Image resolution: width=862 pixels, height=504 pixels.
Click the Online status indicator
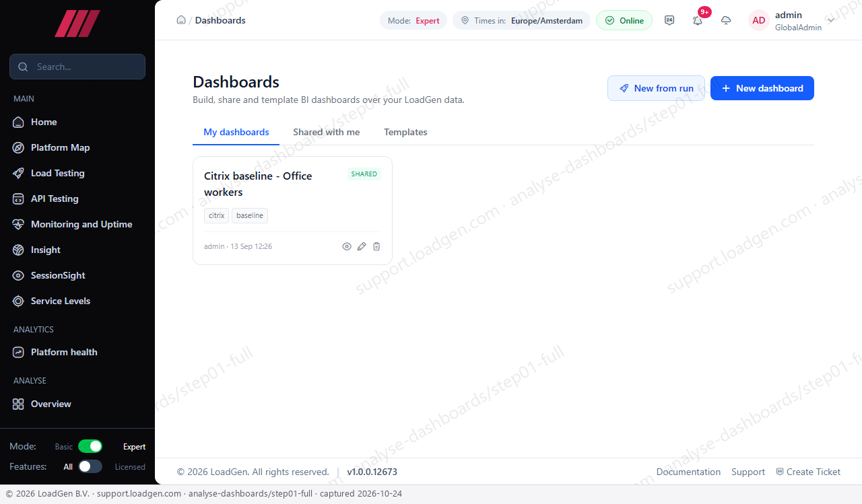[x=624, y=20]
